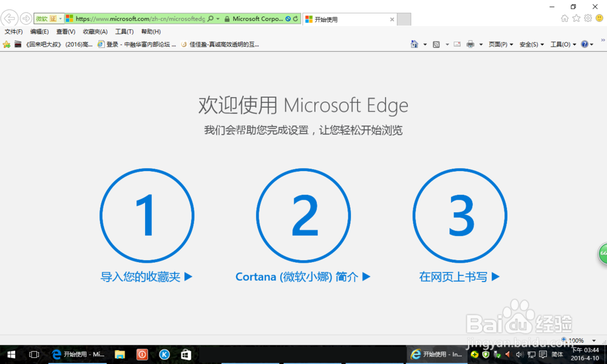Click the Read Mail icon in command bar
Viewport: 607px width, 364px height.
click(x=457, y=44)
